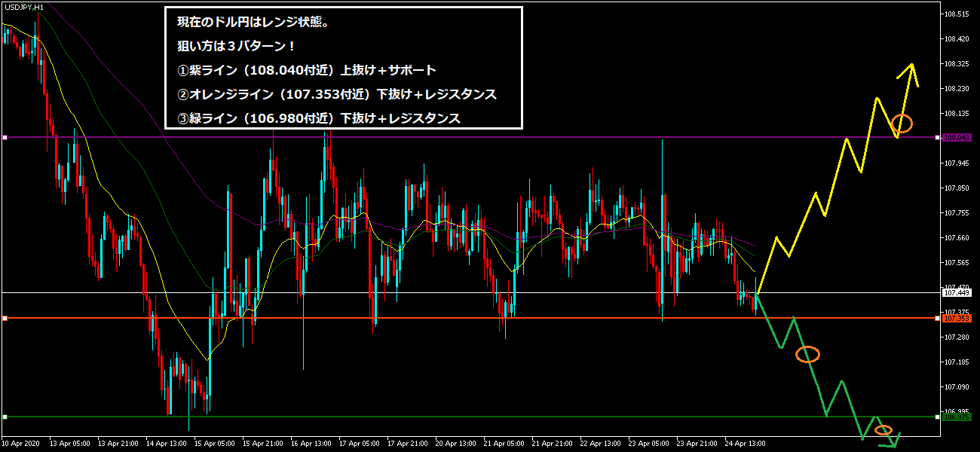Click the 108.135 price scale label
980x452 pixels.
pos(958,113)
